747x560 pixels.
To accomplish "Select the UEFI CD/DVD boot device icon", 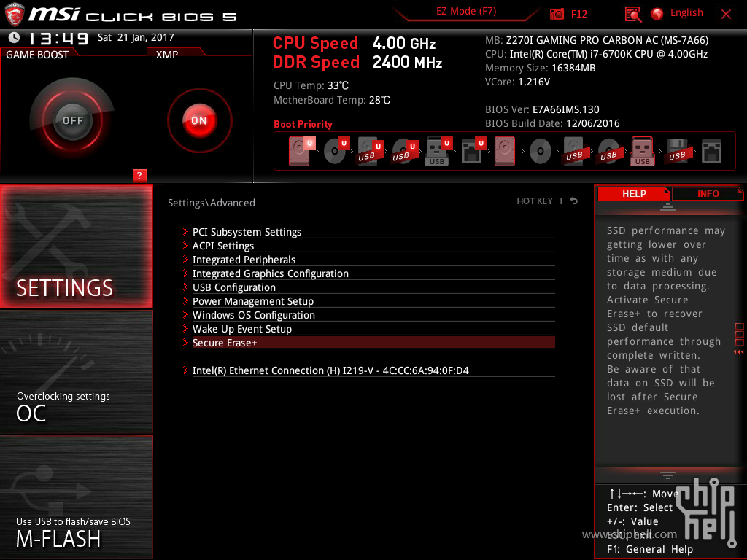I will click(x=336, y=151).
